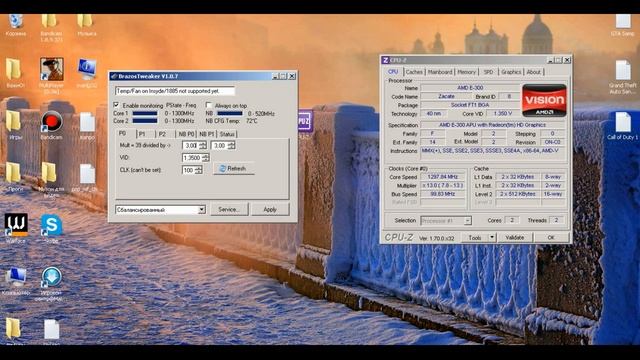Click the purple CPU-Z icon behind BrazosTweaker
The image size is (640, 360).
304,121
